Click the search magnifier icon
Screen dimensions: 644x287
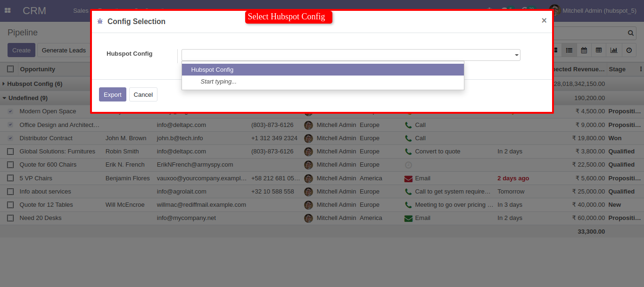tap(631, 33)
